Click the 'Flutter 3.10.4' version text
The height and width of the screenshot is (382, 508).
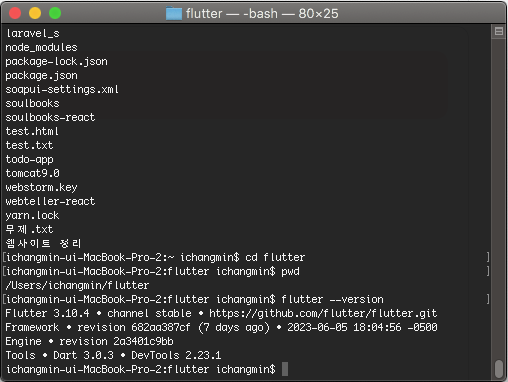[x=47, y=313]
